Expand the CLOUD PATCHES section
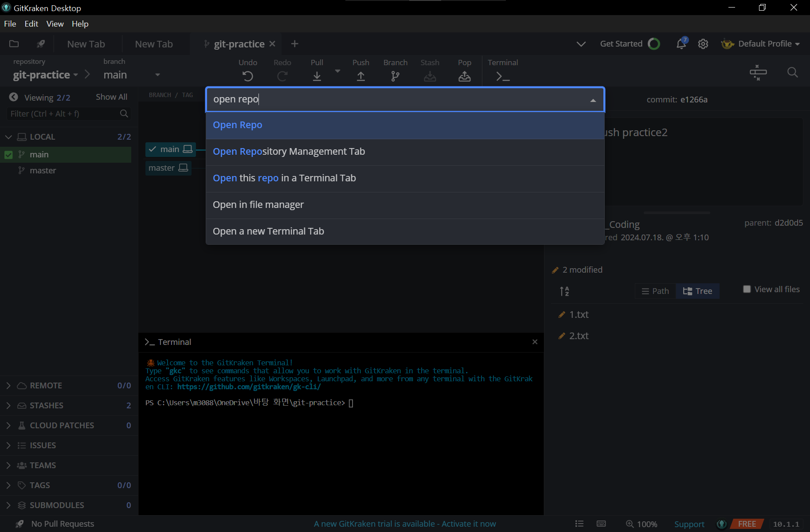The height and width of the screenshot is (532, 810). 8,426
